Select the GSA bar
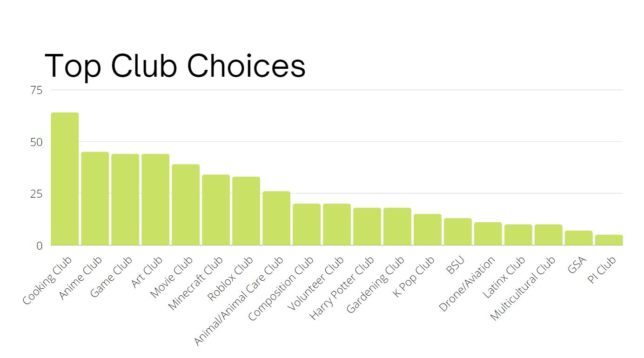644x358 pixels. tap(579, 238)
